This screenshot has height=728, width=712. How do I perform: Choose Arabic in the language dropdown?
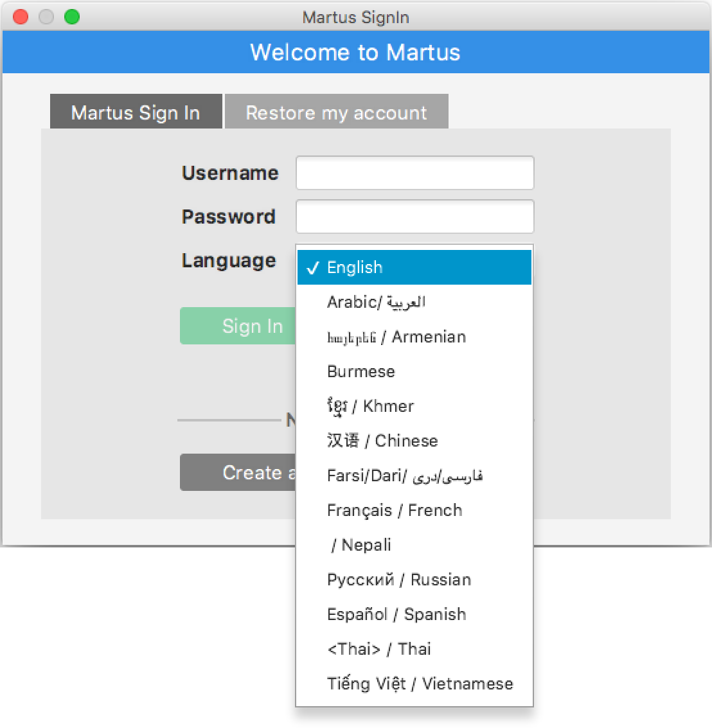(414, 302)
